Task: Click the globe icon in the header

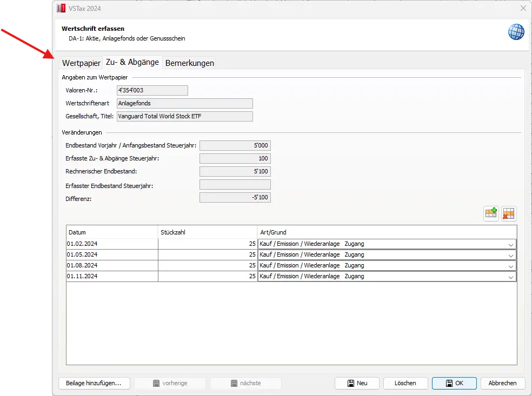Action: (516, 32)
